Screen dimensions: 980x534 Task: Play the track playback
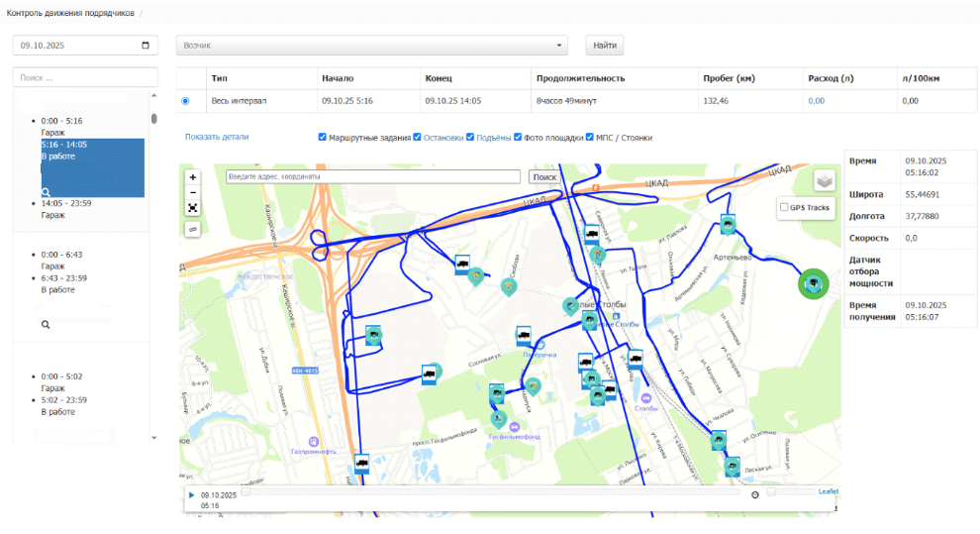click(191, 494)
